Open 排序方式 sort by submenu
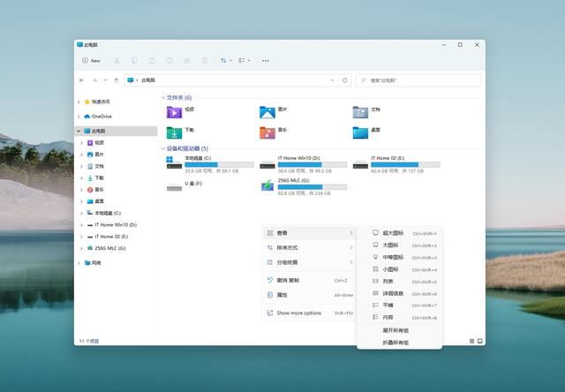 (288, 248)
